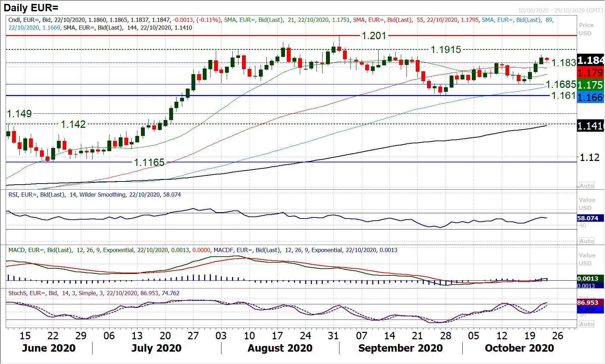
Task: Click the Daily EUR= chart title
Action: [x=31, y=8]
